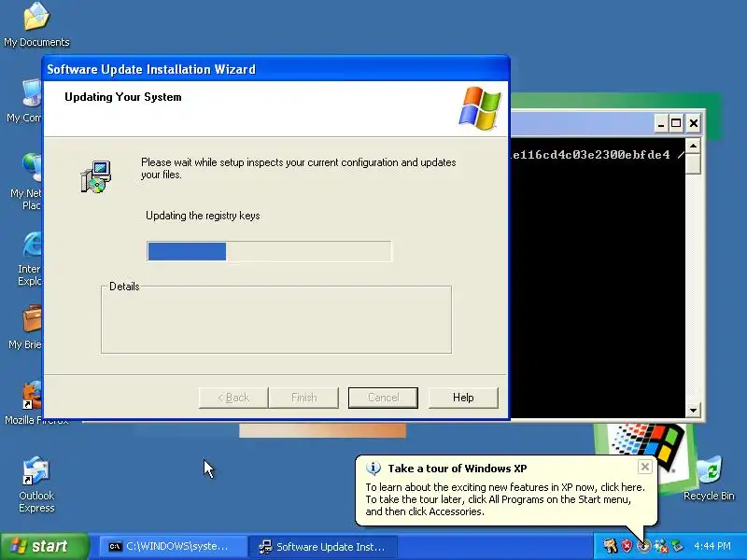Click the Details group box
The image size is (747, 560).
(x=276, y=319)
